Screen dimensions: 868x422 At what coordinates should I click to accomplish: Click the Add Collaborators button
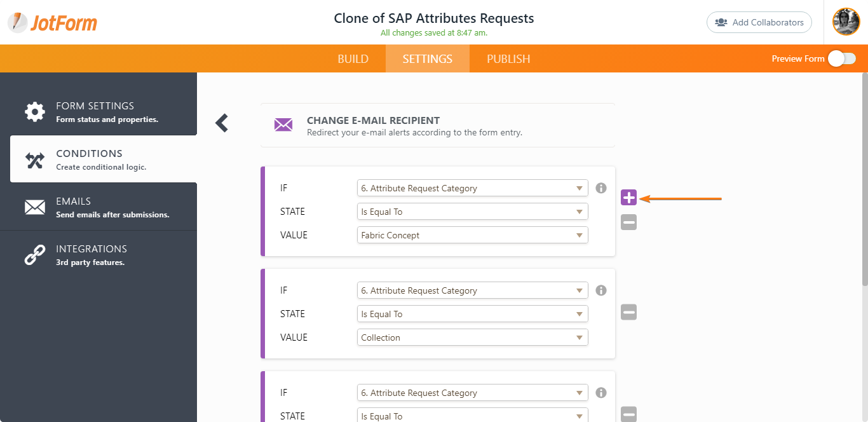pyautogui.click(x=759, y=22)
